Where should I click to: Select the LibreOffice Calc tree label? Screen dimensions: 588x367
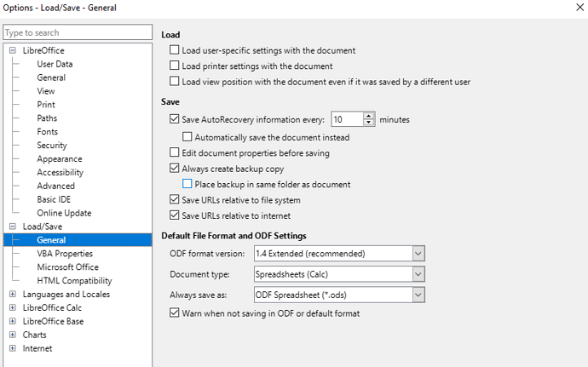52,307
